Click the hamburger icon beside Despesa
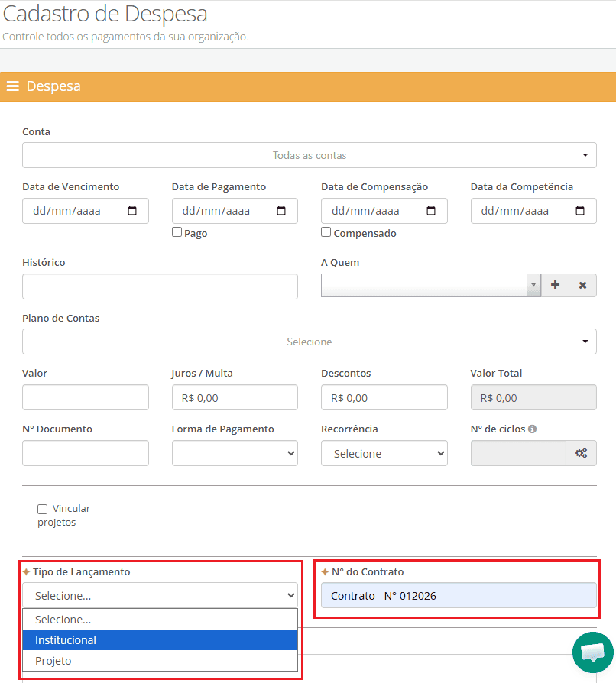Viewport: 616px width, 683px height. [x=13, y=86]
